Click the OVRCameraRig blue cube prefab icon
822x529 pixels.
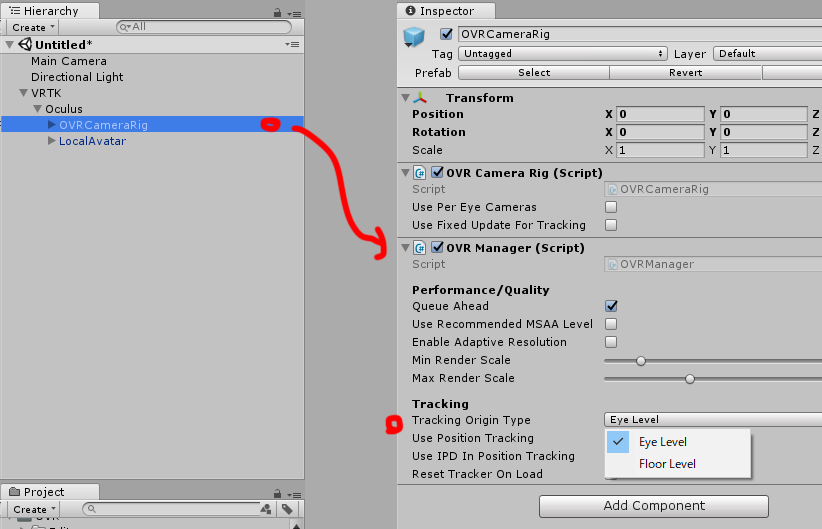point(414,37)
